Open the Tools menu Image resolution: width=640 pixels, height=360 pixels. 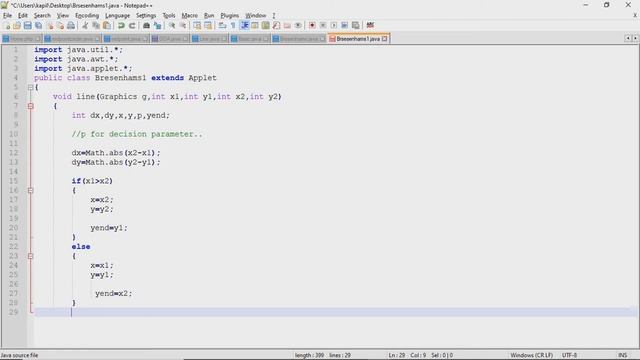pyautogui.click(x=169, y=16)
